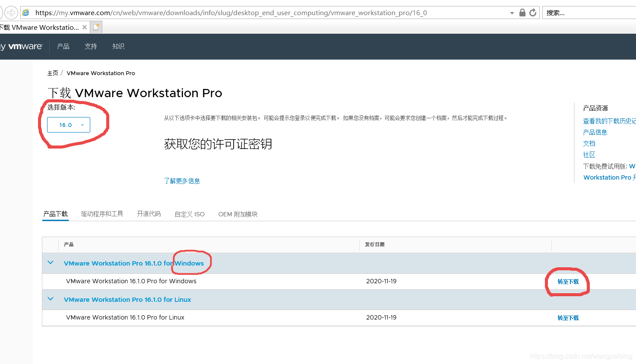Viewport: 636px width, 364px height.
Task: Open a new browser tab
Action: coord(96,27)
